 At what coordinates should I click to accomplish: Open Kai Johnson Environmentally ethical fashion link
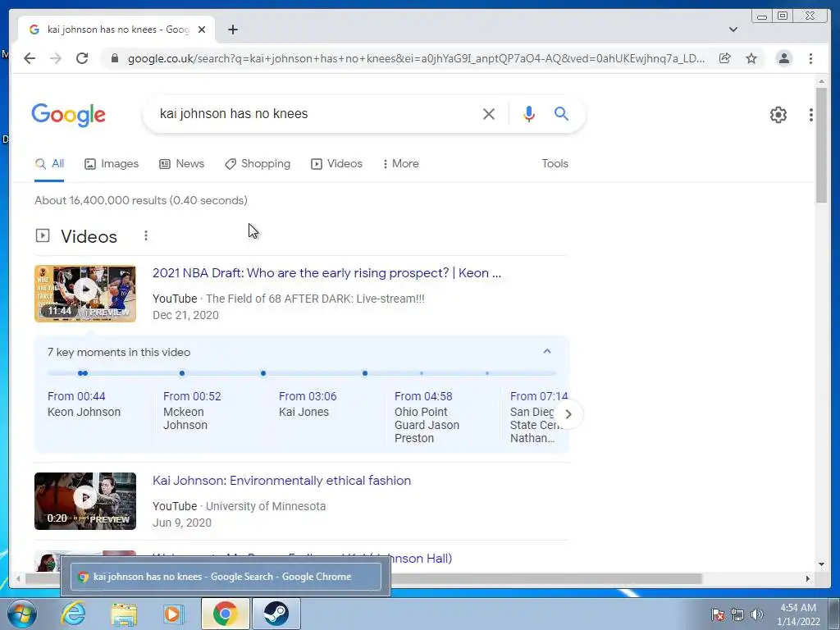click(282, 481)
